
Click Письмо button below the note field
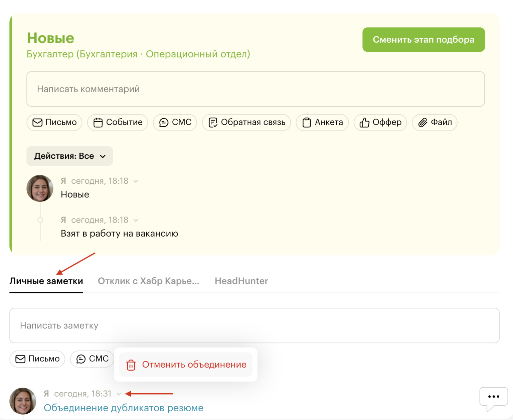pyautogui.click(x=37, y=359)
